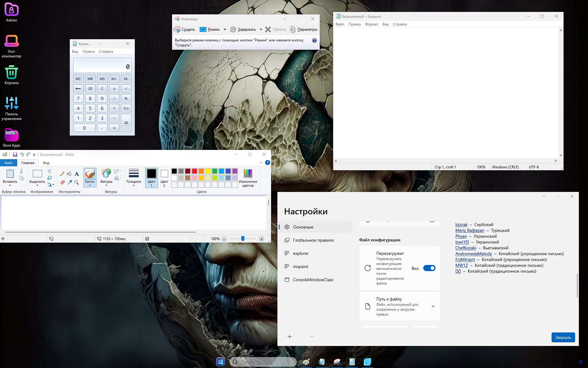Toggle the Перезагружат auto-reload switch
The width and height of the screenshot is (588, 368).
click(x=429, y=268)
